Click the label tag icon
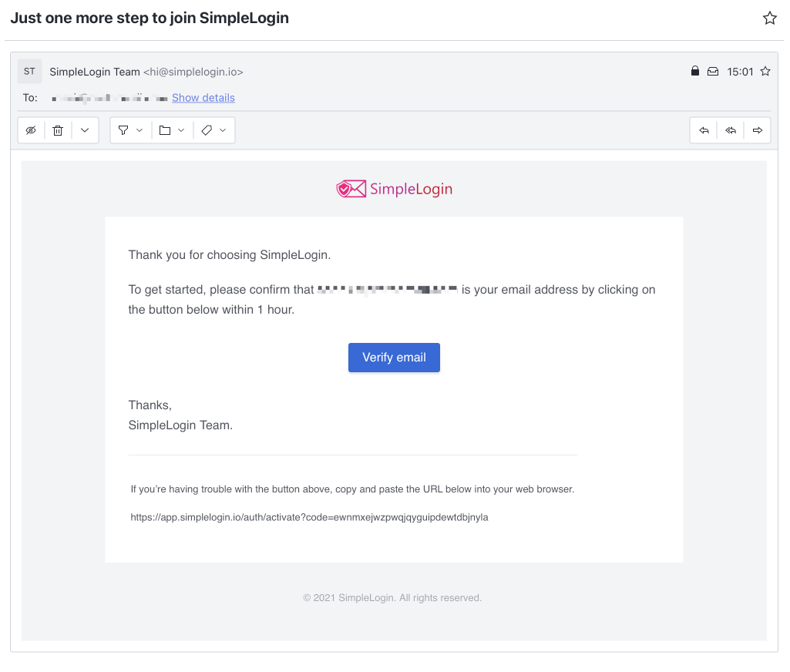This screenshot has width=790, height=672. tap(207, 130)
